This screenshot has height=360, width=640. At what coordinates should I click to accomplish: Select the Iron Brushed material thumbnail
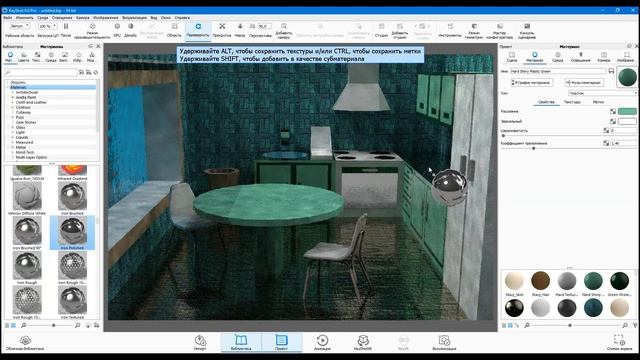click(x=72, y=198)
